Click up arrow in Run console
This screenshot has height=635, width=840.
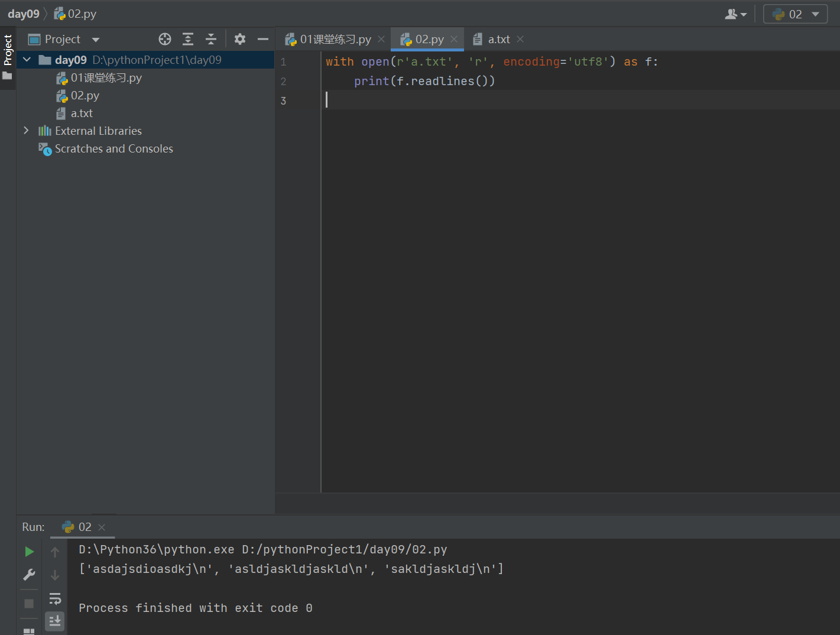(55, 552)
